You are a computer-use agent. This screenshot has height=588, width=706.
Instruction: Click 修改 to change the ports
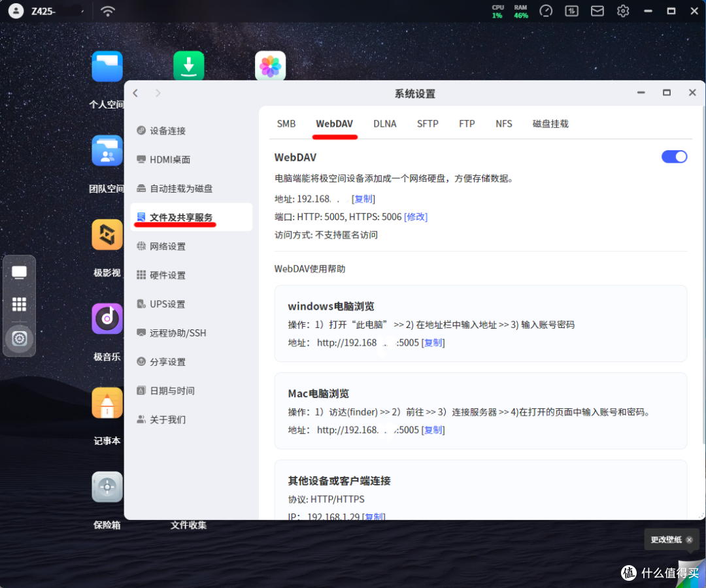tap(416, 217)
